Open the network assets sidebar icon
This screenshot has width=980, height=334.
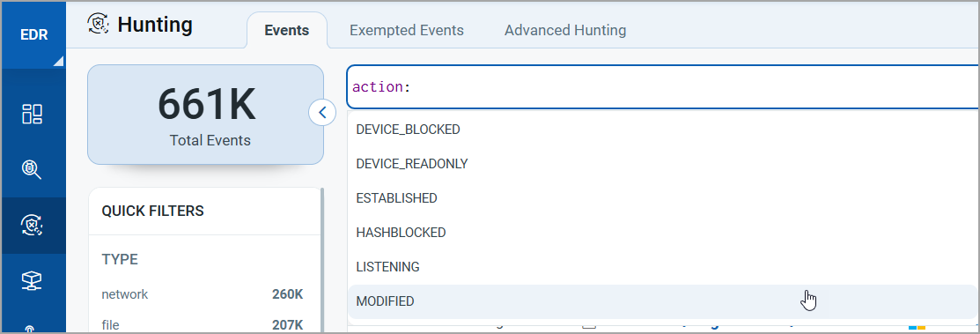[32, 281]
